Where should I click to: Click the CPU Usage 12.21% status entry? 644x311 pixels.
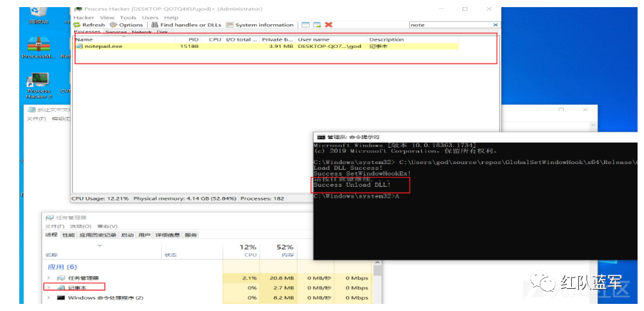[101, 198]
